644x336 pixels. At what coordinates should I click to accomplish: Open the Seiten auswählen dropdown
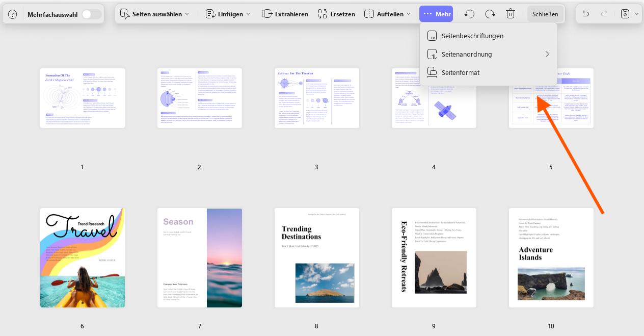click(155, 14)
